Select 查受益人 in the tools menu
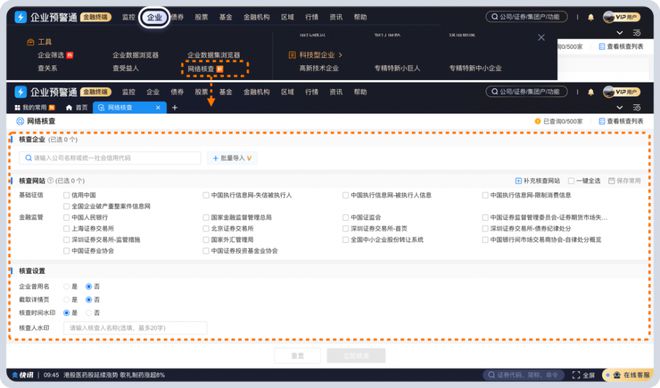This screenshot has width=660, height=388. pos(125,68)
